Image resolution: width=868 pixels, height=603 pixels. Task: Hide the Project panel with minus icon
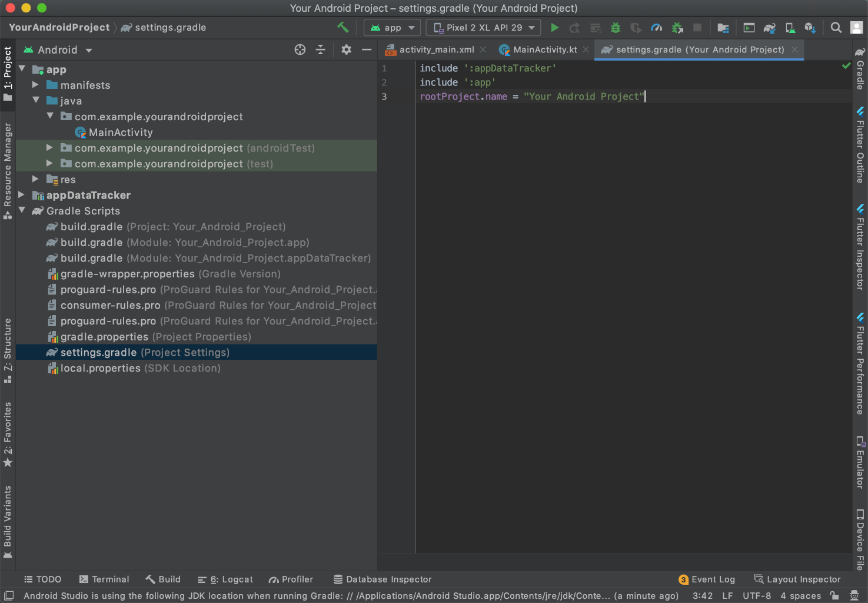tap(367, 49)
